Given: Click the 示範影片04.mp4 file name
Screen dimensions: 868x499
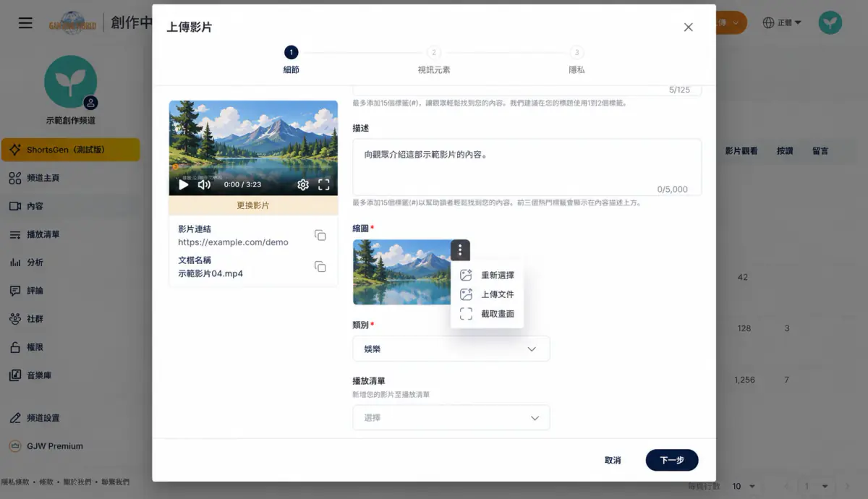Looking at the screenshot, I should coord(210,273).
